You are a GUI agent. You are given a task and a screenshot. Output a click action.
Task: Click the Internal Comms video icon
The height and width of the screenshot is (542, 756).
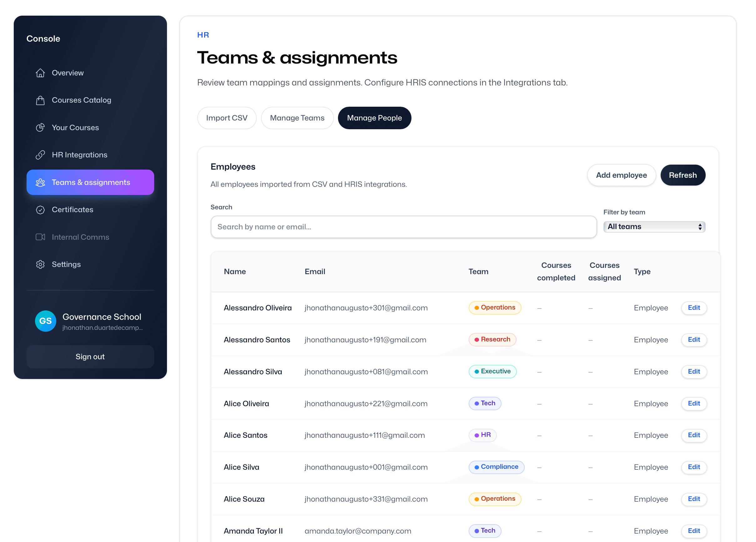[40, 237]
